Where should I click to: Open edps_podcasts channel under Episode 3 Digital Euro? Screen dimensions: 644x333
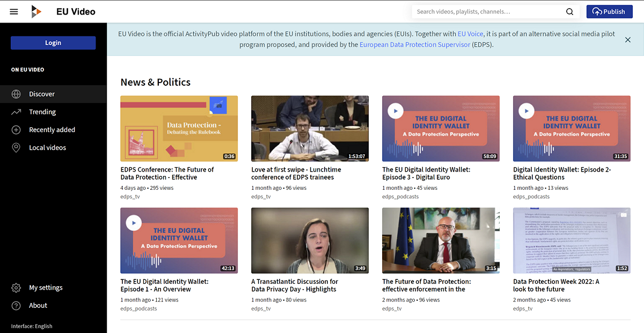tap(400, 196)
